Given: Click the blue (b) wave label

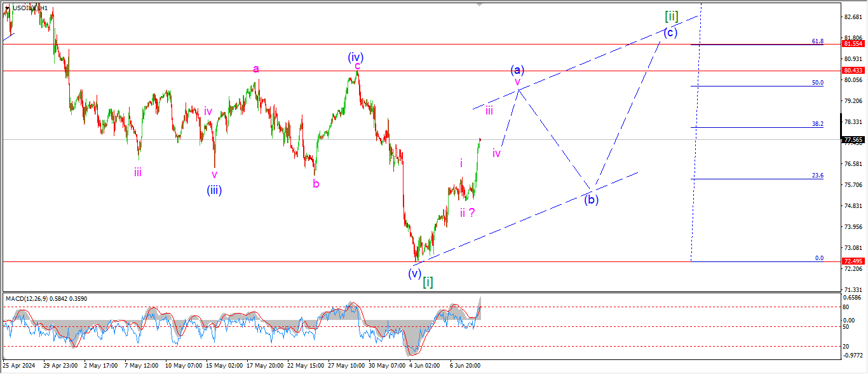Looking at the screenshot, I should (x=592, y=199).
